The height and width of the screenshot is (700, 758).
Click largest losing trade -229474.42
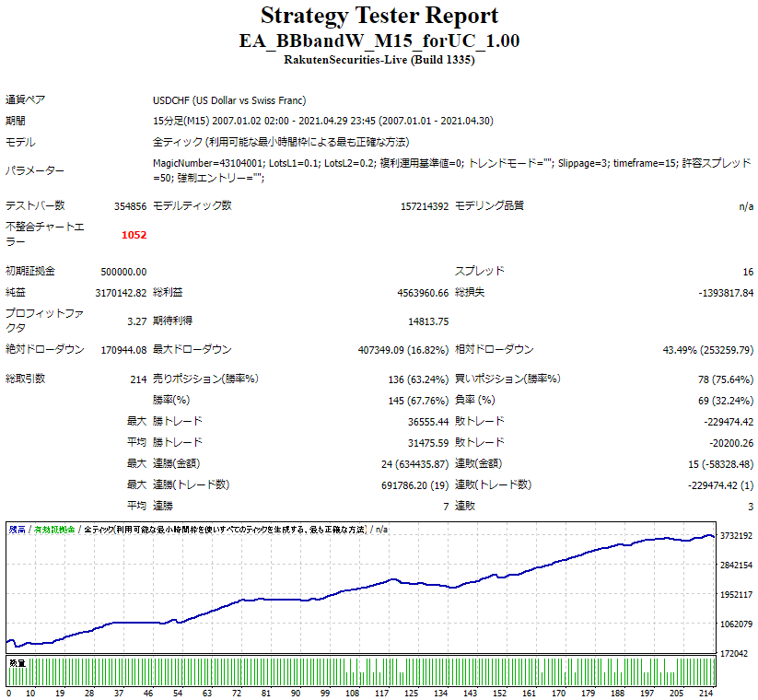tap(729, 422)
